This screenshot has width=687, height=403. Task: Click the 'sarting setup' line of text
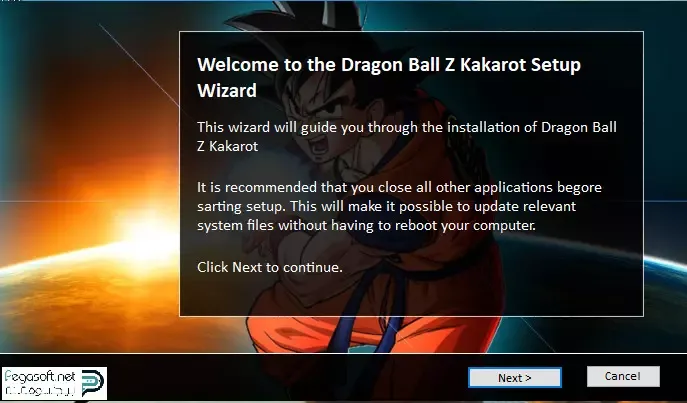point(386,206)
